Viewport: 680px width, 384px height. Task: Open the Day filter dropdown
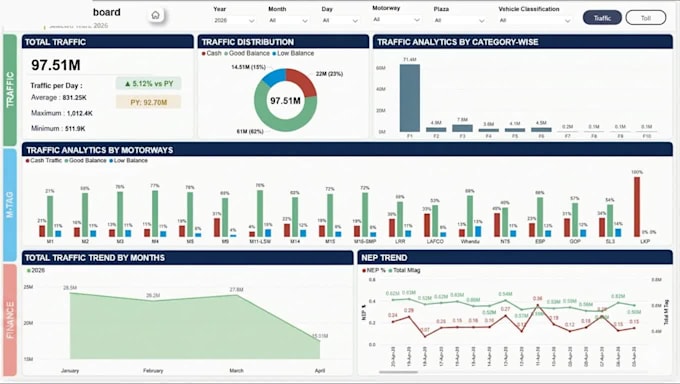(340, 20)
